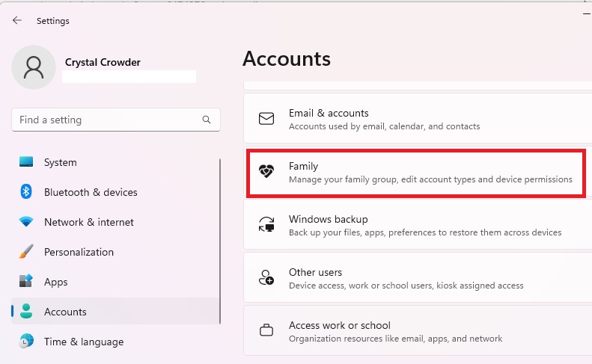This screenshot has width=592, height=364.
Task: Open Email & accounts settings
Action: click(418, 118)
